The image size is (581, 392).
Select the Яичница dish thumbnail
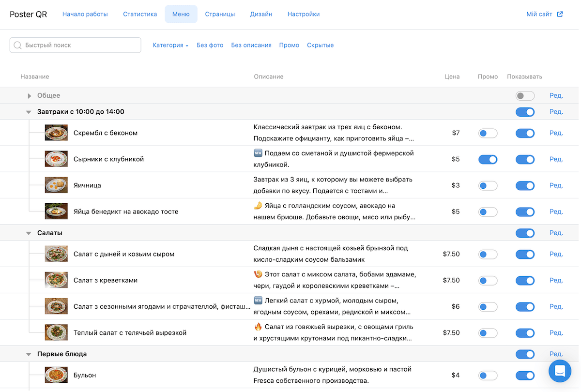click(56, 185)
